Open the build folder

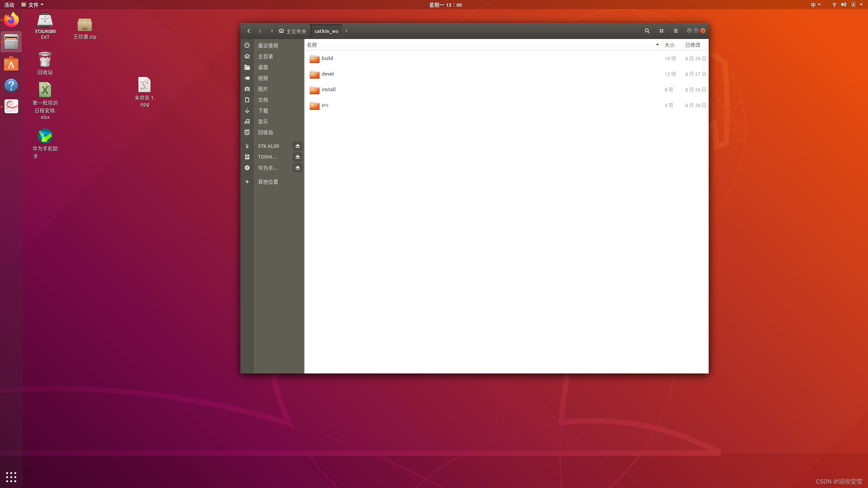tap(327, 58)
